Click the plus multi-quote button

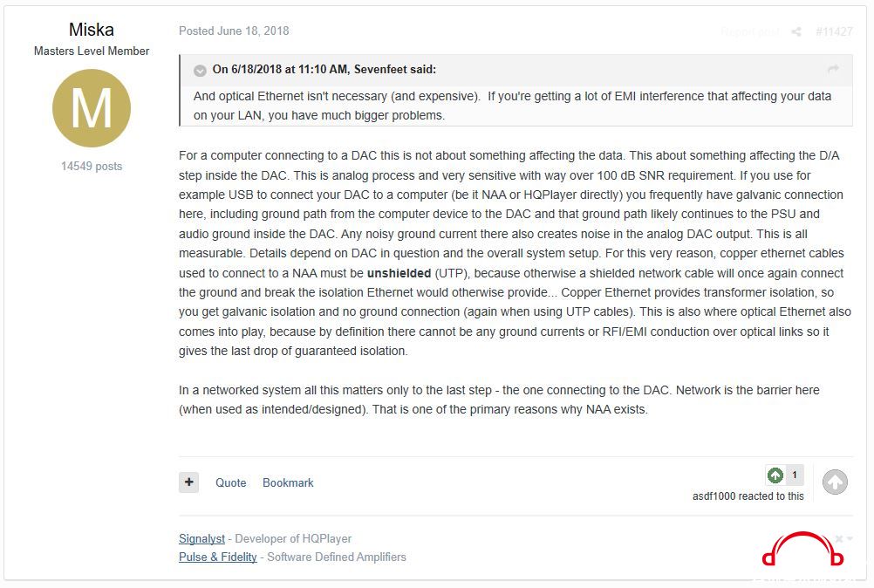(x=189, y=482)
